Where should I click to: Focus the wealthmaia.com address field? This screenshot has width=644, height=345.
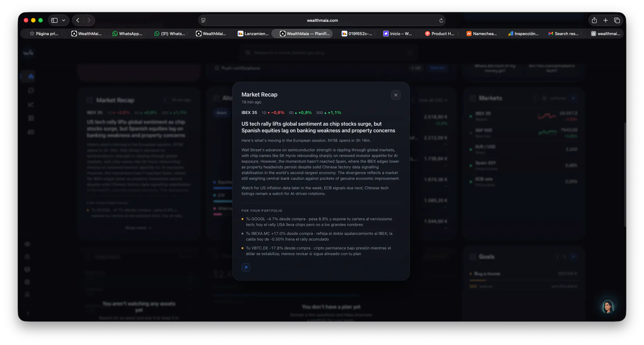322,20
